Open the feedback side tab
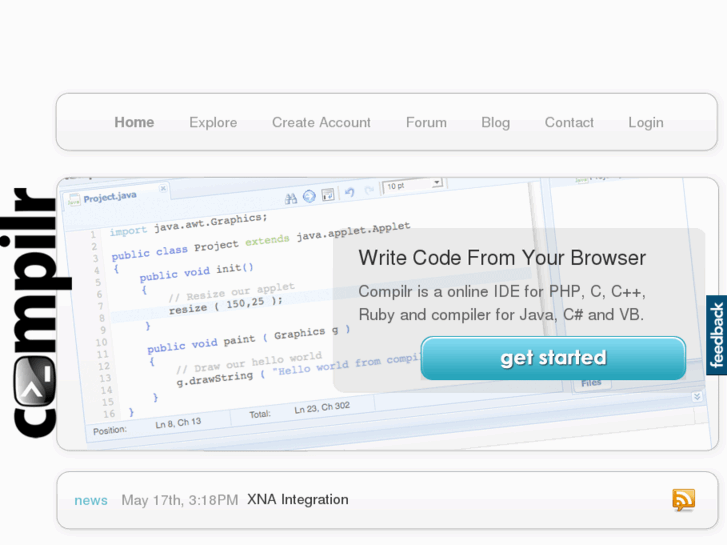 [x=716, y=335]
